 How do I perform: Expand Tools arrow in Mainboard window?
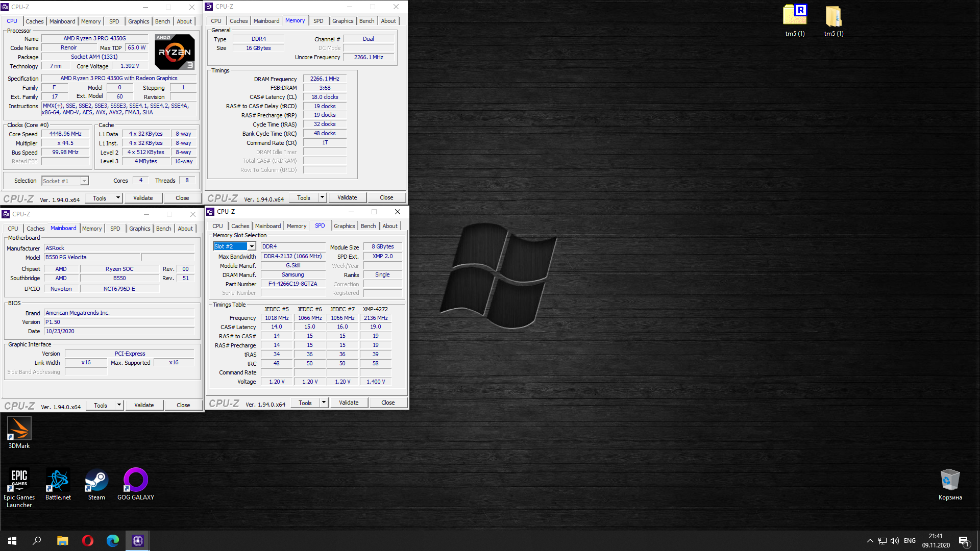119,405
